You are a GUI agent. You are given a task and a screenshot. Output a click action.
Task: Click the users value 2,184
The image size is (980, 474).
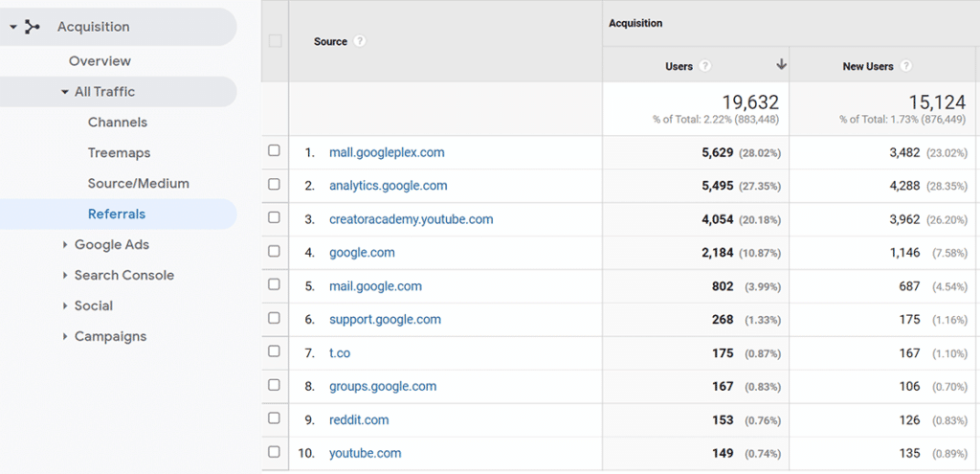click(717, 253)
